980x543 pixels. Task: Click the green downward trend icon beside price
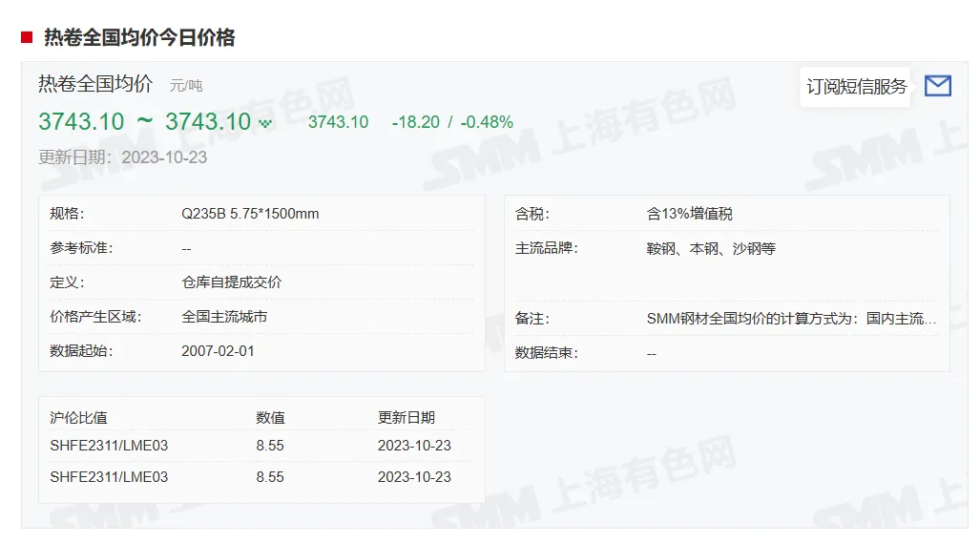click(265, 123)
